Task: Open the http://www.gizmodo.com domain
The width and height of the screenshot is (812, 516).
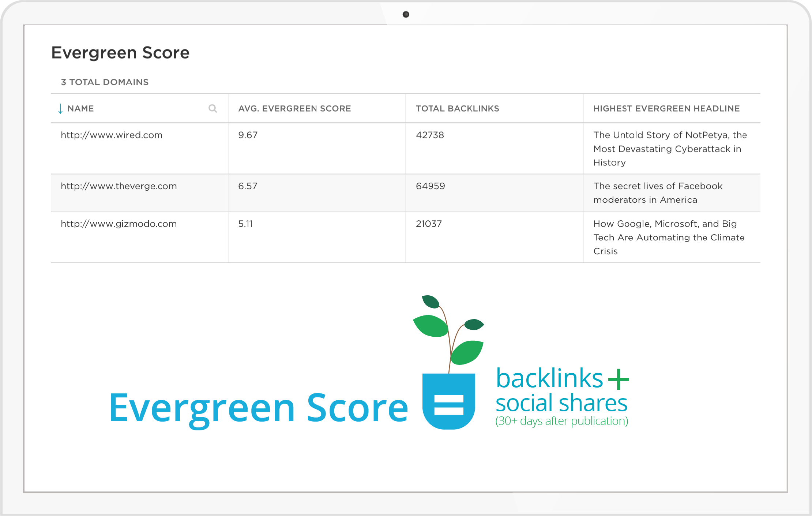Action: tap(119, 224)
